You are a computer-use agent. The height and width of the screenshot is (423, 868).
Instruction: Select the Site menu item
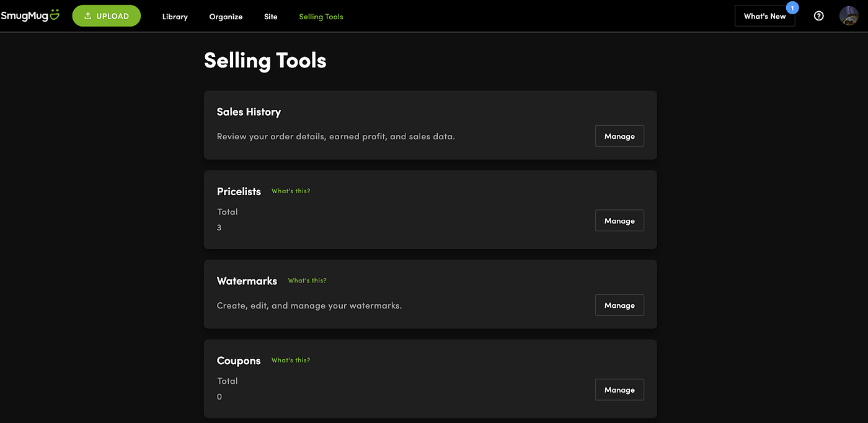[x=270, y=17]
